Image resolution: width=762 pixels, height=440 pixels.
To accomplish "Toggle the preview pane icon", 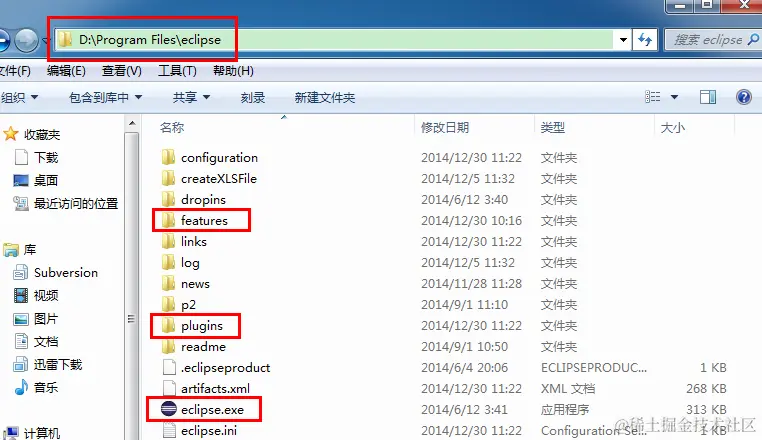I will 708,97.
